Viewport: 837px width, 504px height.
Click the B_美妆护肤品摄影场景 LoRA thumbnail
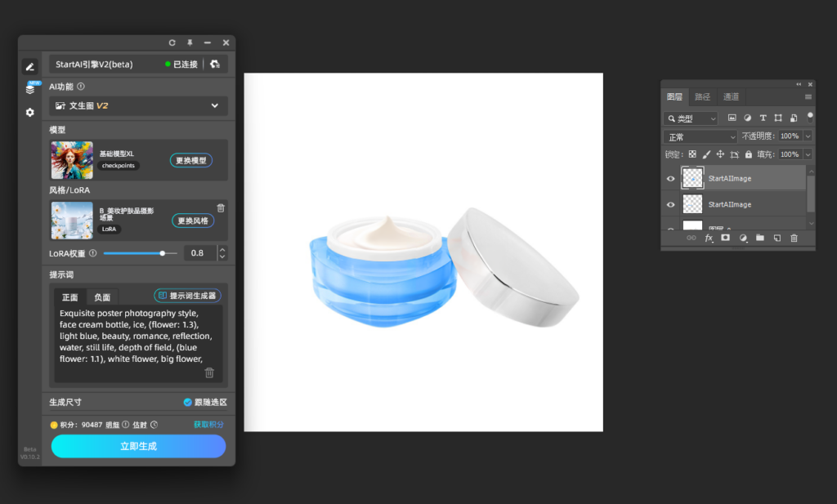click(72, 221)
